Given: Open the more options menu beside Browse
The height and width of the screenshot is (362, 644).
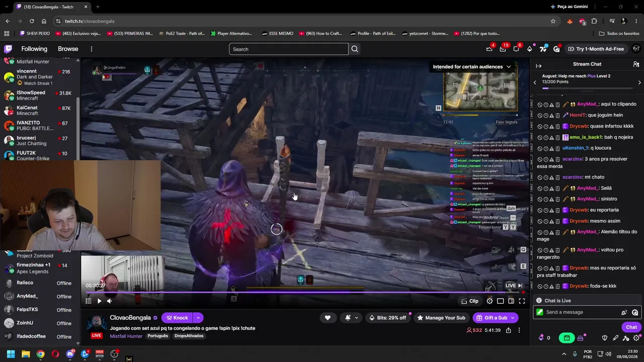Looking at the screenshot, I should point(92,49).
